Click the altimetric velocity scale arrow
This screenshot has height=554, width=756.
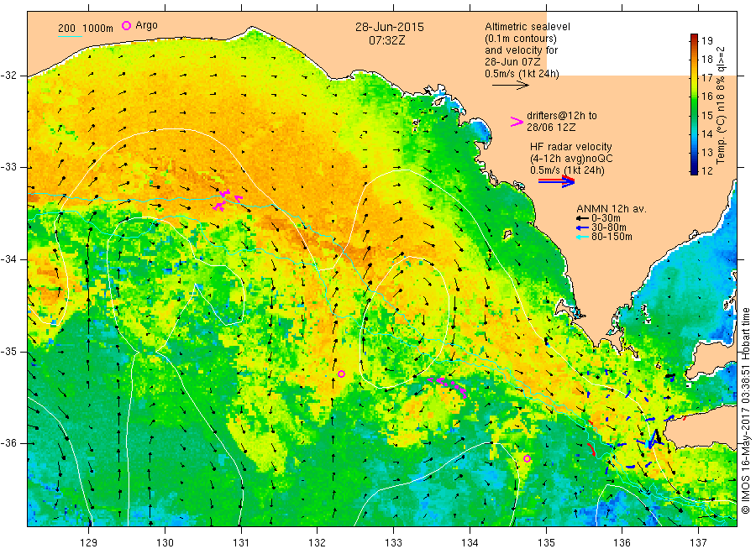tap(510, 86)
